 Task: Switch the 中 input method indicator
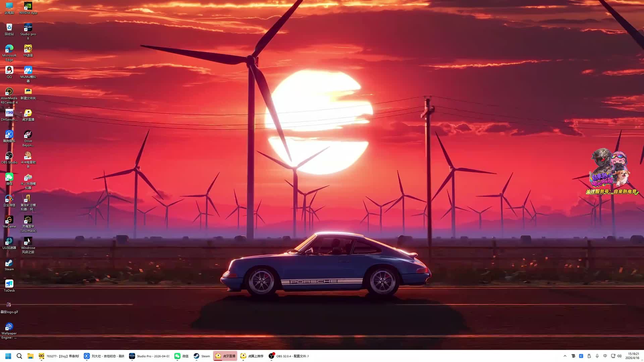[x=605, y=356]
